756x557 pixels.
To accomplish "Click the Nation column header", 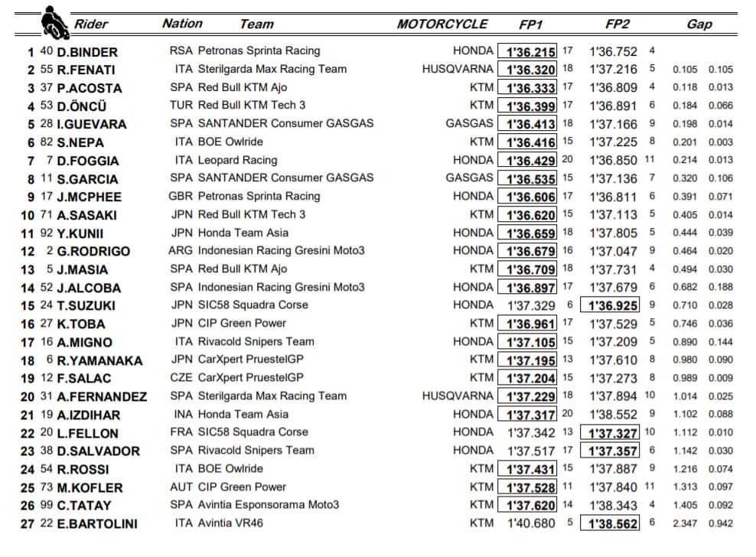I will tap(182, 23).
